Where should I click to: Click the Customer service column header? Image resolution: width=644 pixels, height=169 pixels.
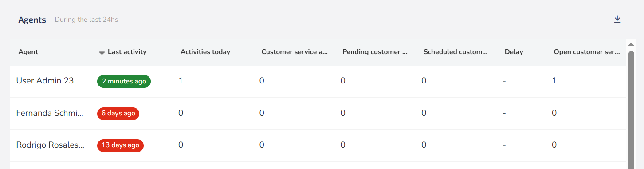click(295, 52)
